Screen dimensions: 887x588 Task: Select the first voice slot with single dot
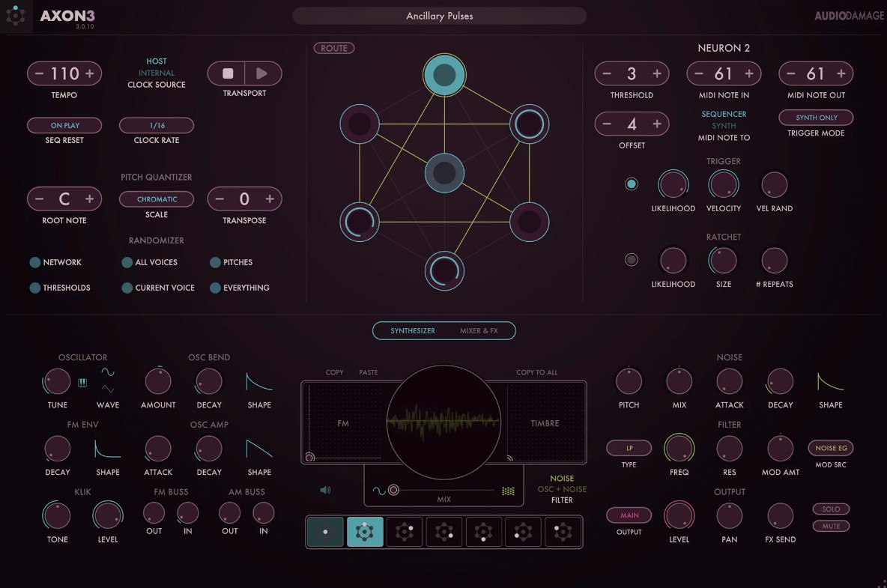325,532
